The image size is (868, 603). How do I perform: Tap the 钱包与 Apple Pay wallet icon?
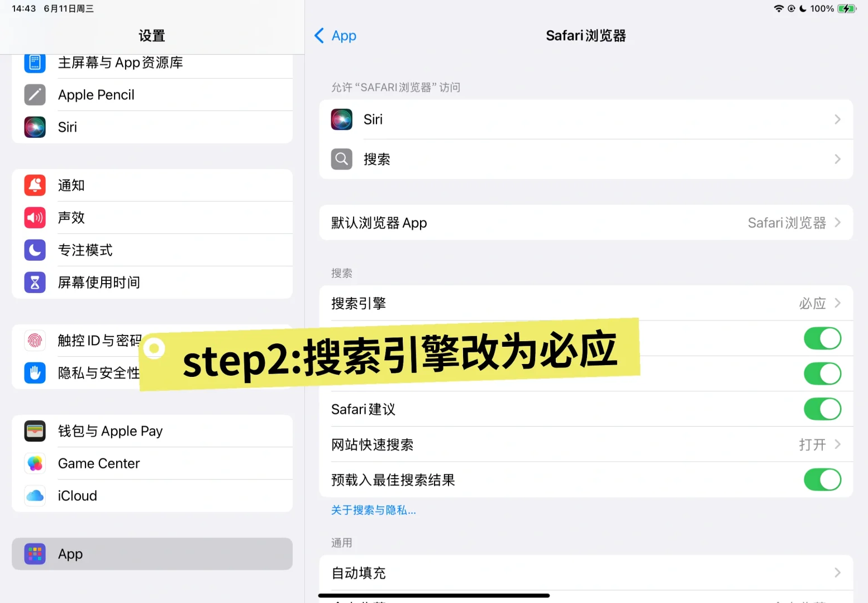35,431
